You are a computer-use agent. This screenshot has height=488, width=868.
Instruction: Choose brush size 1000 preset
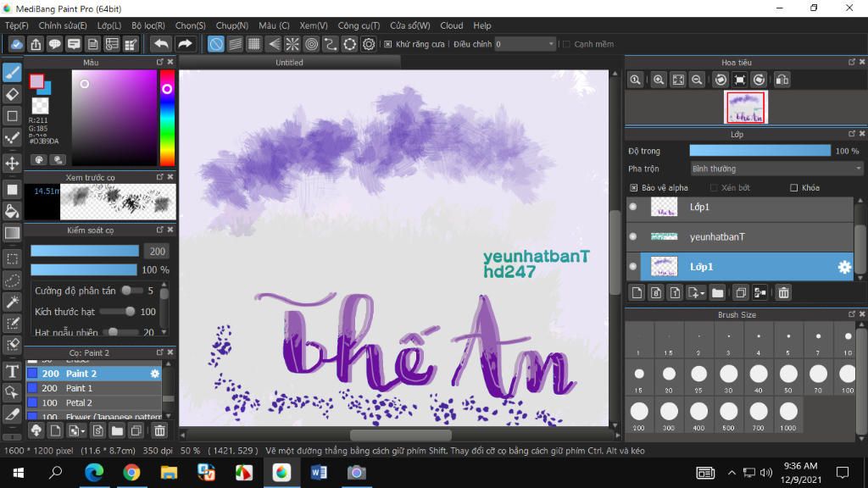[788, 416]
